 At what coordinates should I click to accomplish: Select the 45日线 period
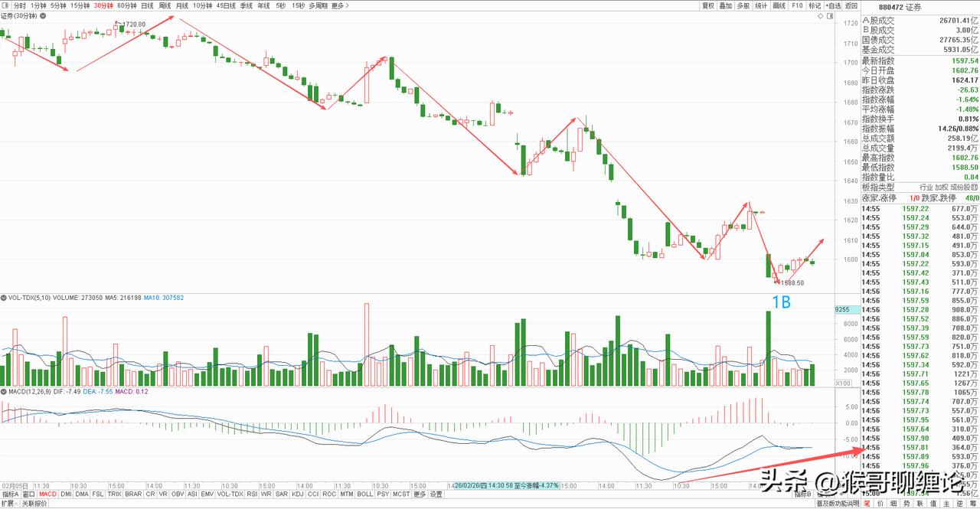(226, 5)
